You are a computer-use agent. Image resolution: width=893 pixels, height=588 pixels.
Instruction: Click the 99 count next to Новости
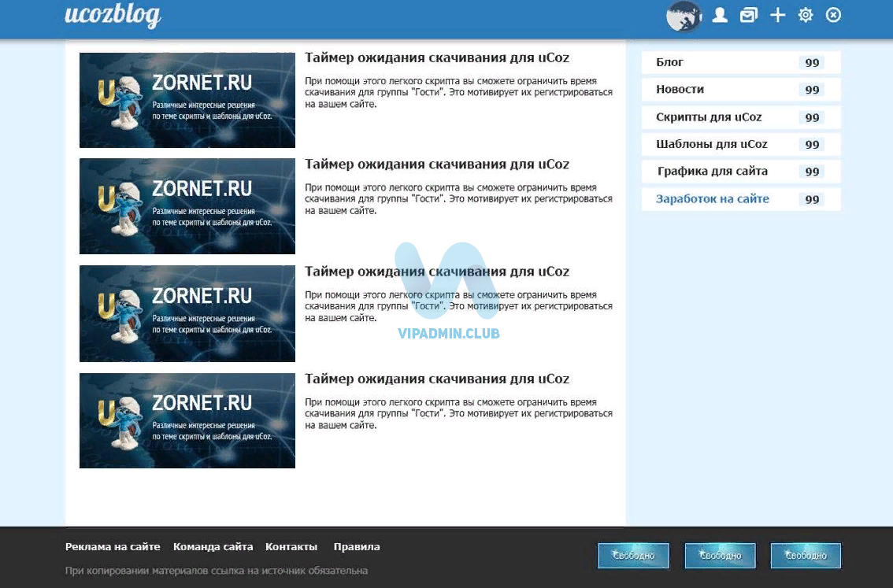pyautogui.click(x=812, y=90)
